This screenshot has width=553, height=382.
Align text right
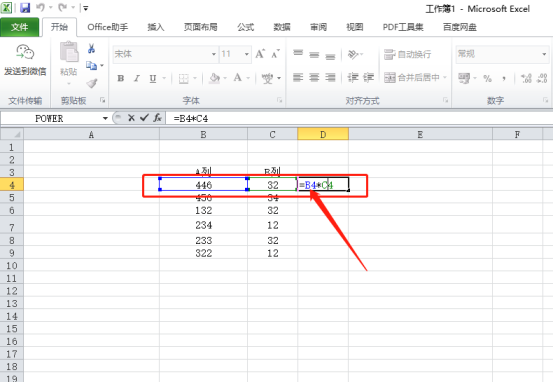tap(330, 77)
